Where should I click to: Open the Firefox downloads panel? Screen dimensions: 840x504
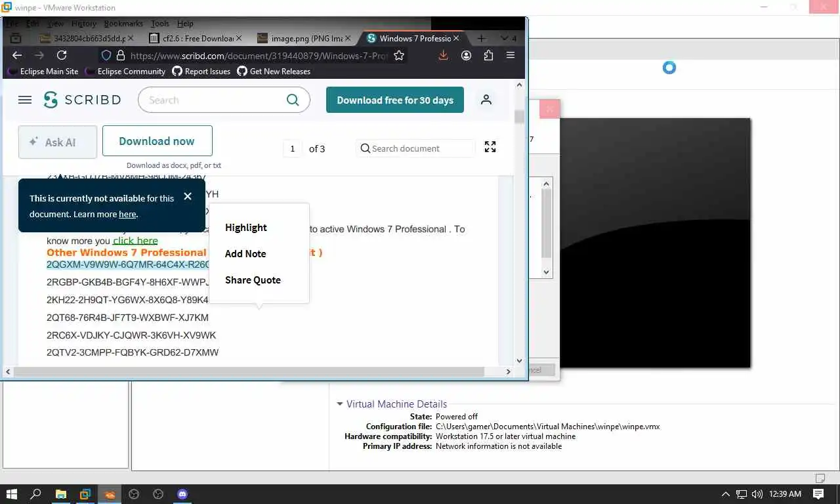pos(444,56)
